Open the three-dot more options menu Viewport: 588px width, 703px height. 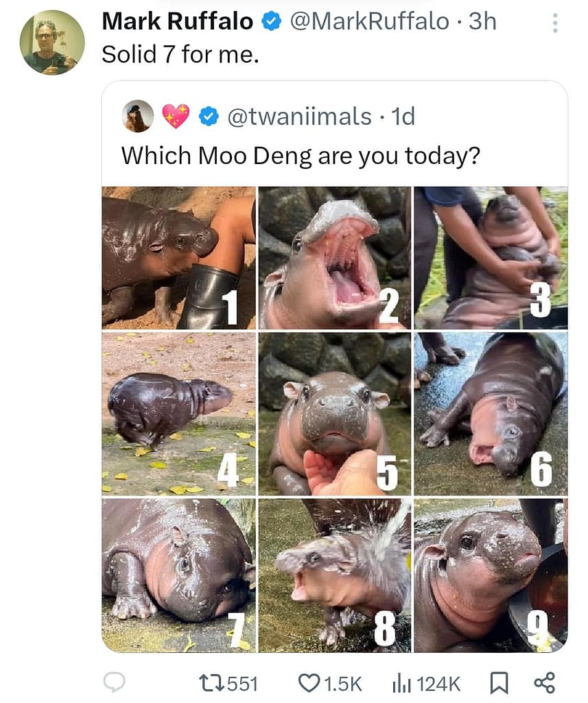(554, 24)
